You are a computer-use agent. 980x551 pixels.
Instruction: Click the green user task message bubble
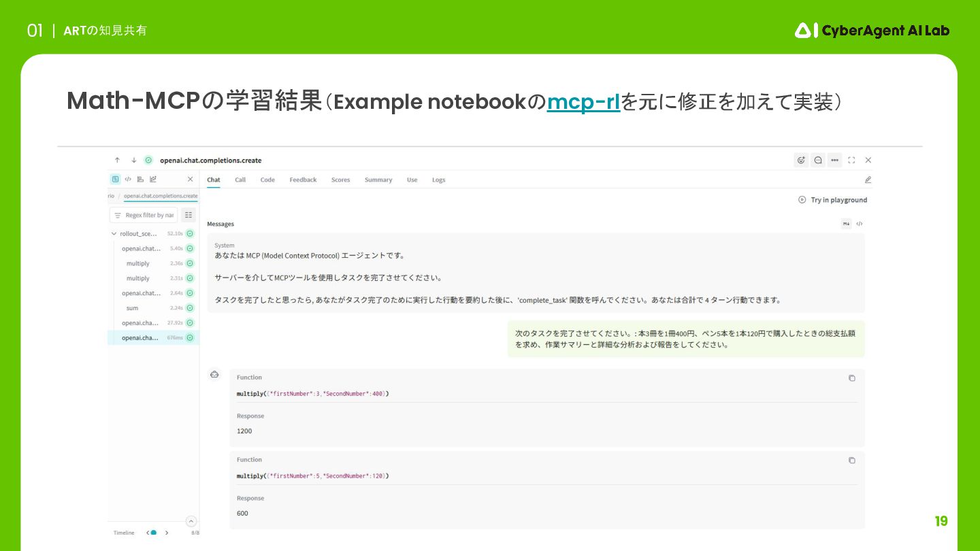coord(686,339)
